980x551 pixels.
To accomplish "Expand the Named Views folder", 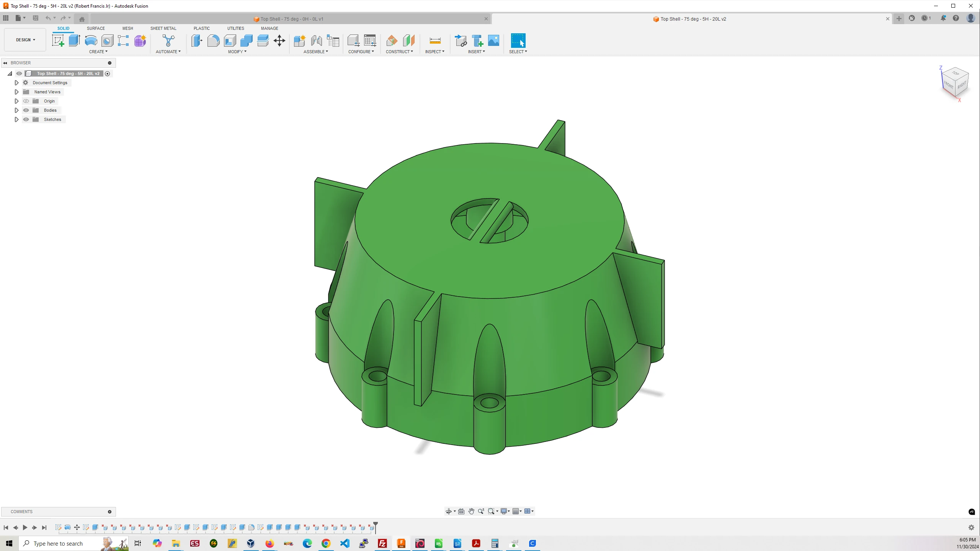I will [x=16, y=92].
